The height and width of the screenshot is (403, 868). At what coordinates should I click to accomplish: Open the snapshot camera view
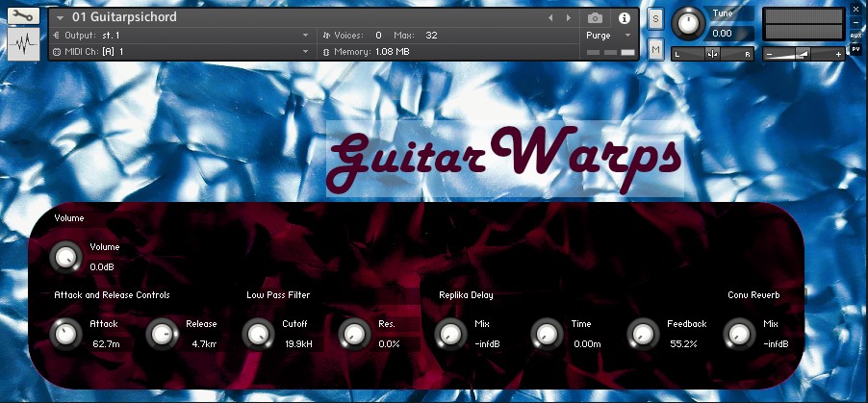click(x=595, y=17)
